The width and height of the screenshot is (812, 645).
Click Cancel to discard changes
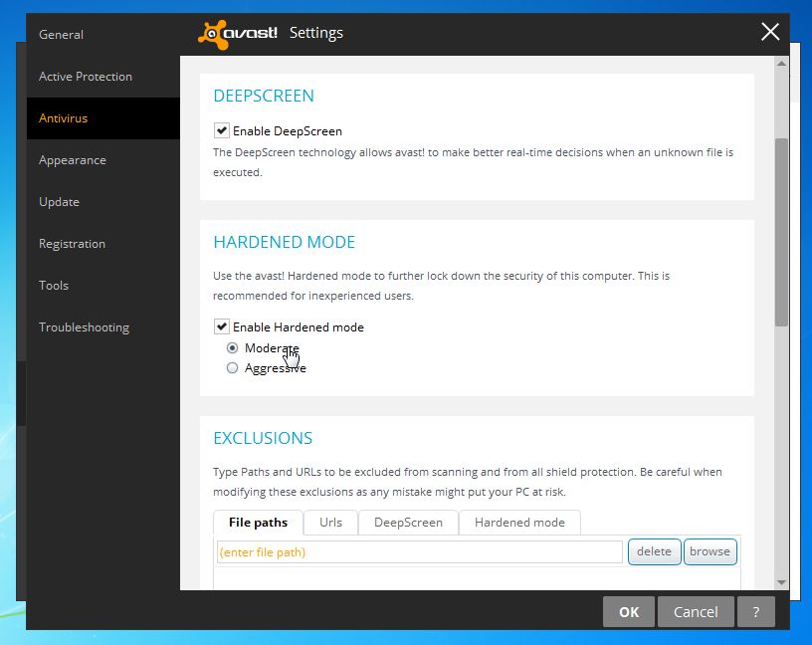point(696,612)
